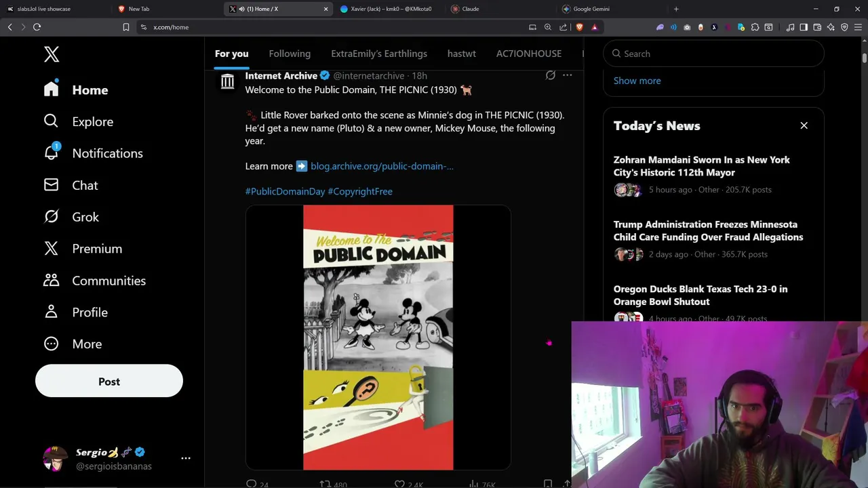
Task: Switch to the Google Gemini browser tab
Action: [x=610, y=9]
